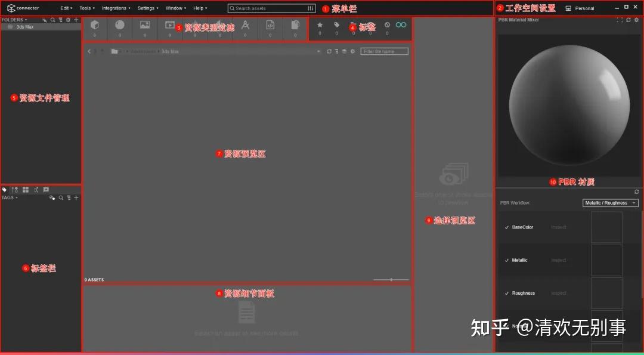Select the fonts filter icon
This screenshot has width=644, height=355.
pos(246,25)
